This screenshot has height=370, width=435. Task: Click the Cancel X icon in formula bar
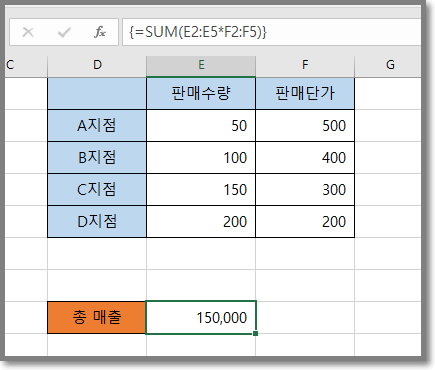[x=28, y=32]
